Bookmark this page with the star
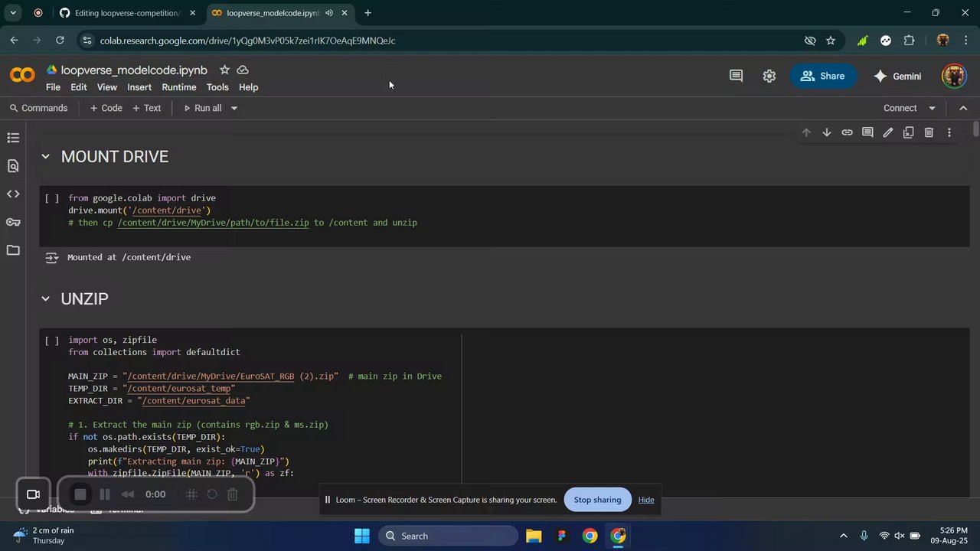 [831, 41]
